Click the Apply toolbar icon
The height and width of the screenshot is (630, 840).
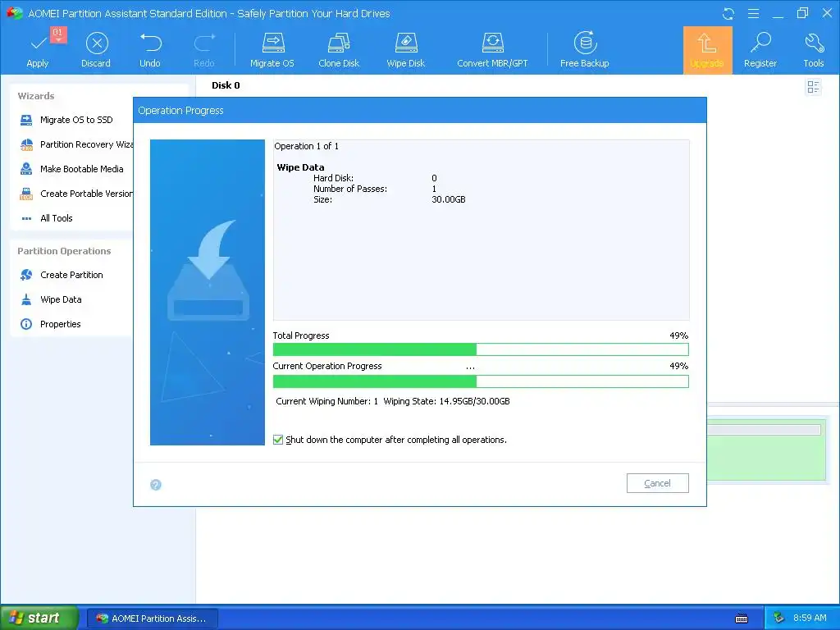tap(38, 50)
